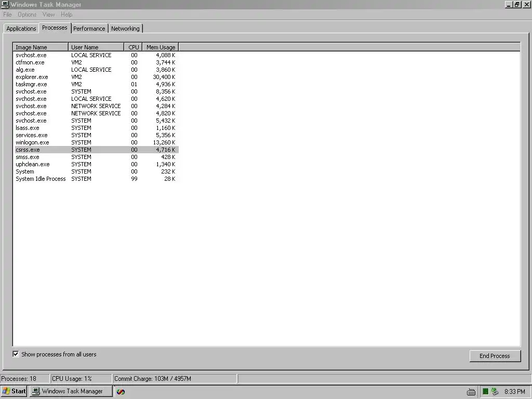Click the green CPU meter tray icon
The height and width of the screenshot is (399, 532).
click(x=486, y=392)
